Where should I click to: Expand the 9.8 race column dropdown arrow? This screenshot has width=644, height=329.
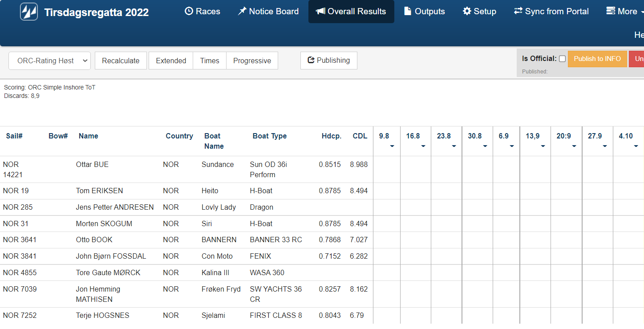392,146
